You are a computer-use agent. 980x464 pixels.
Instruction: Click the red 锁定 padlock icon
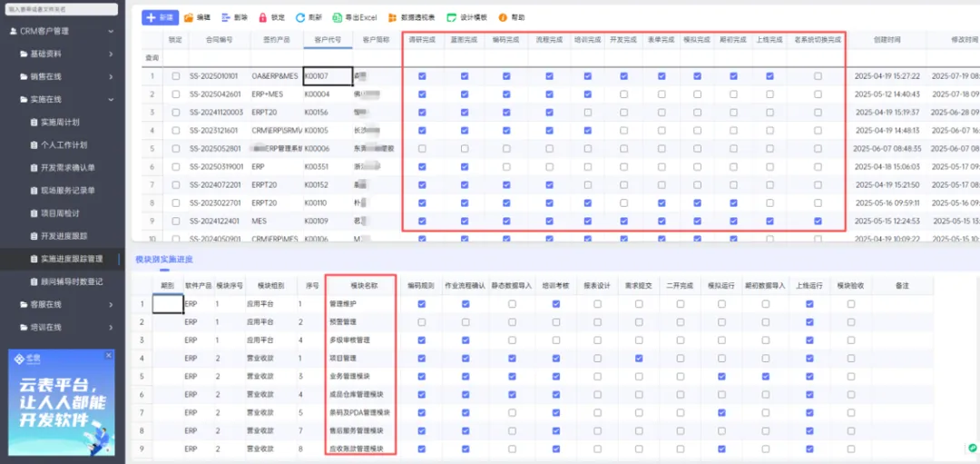coord(262,17)
